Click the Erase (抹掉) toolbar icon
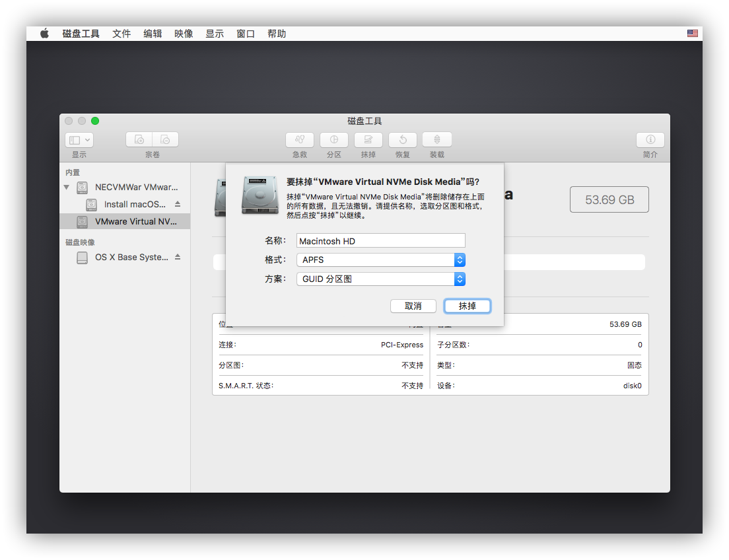This screenshot has width=729, height=560. point(368,139)
